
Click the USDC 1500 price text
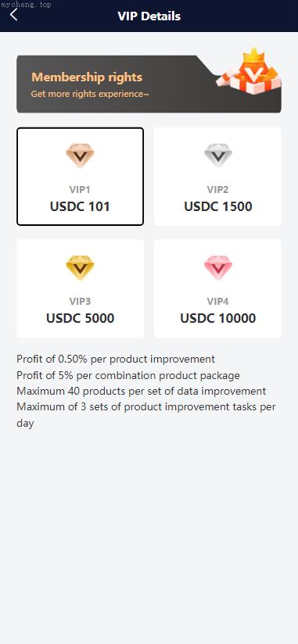tap(218, 206)
